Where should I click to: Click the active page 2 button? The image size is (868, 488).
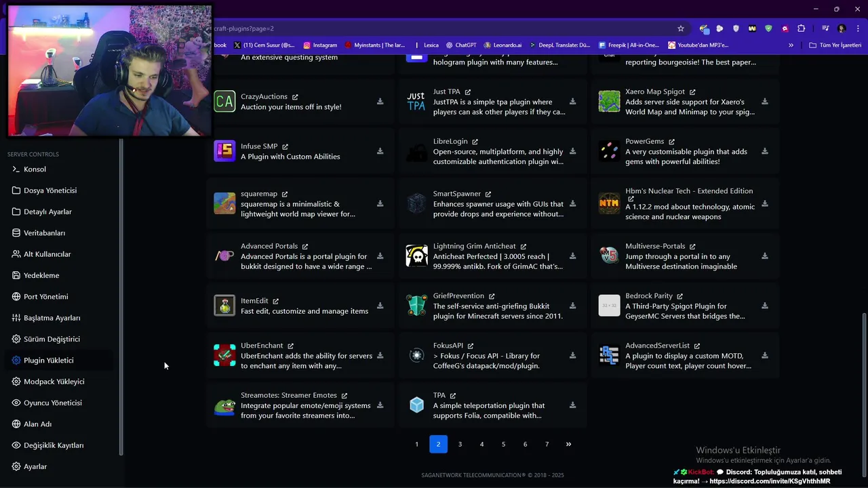438,444
